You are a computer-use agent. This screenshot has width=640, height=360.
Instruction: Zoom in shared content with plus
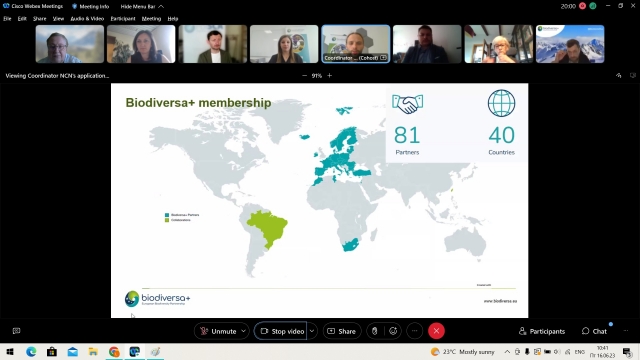tap(329, 76)
